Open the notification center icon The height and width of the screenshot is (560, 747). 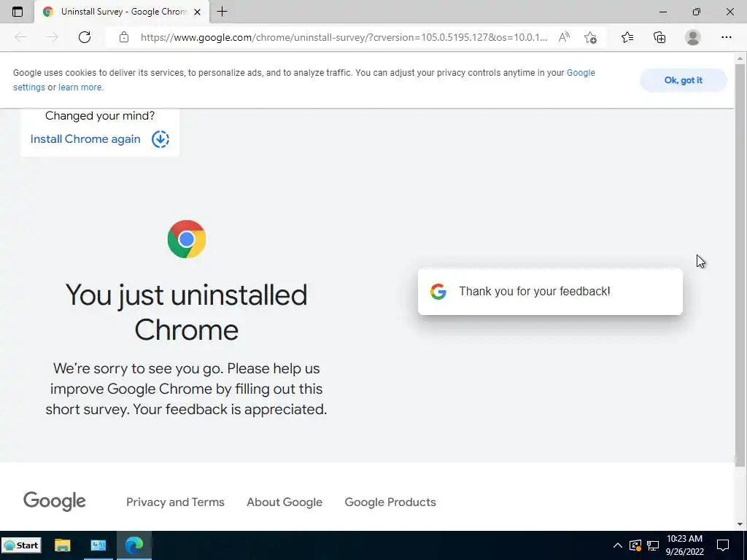(x=723, y=545)
